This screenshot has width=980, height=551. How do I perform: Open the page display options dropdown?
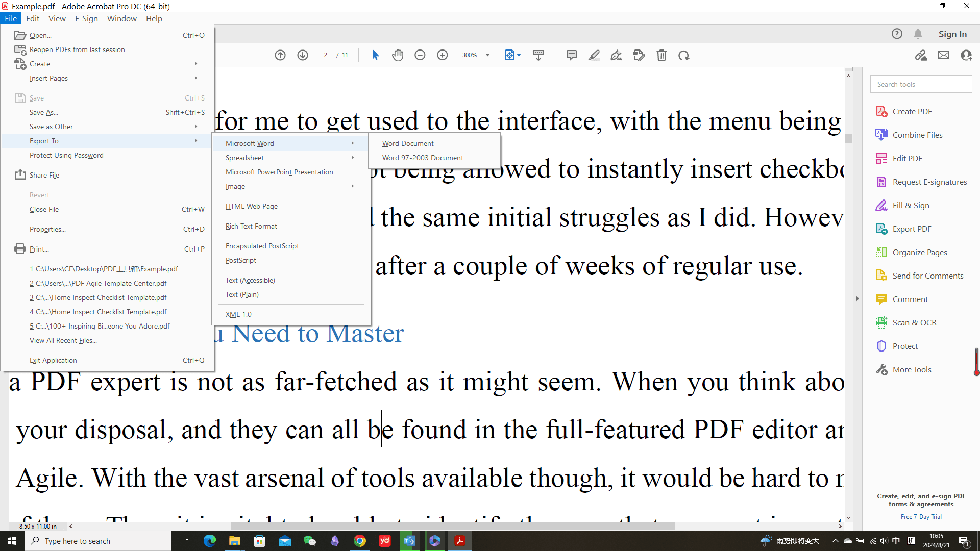tap(512, 55)
